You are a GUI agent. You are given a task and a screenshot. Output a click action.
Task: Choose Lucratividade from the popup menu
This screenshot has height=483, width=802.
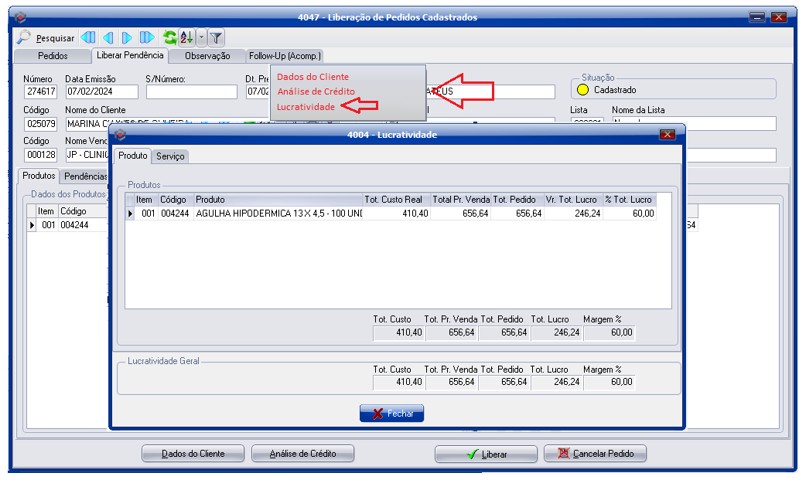point(306,106)
